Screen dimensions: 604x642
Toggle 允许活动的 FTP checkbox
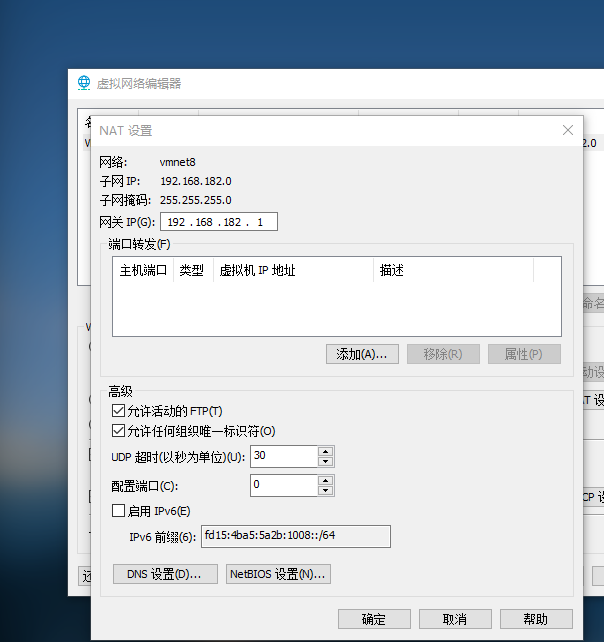pyautogui.click(x=118, y=411)
